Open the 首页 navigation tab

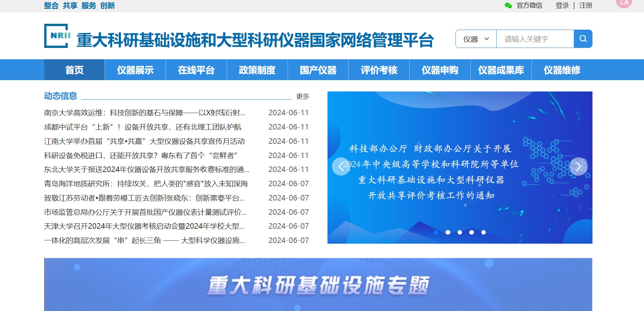coord(75,70)
